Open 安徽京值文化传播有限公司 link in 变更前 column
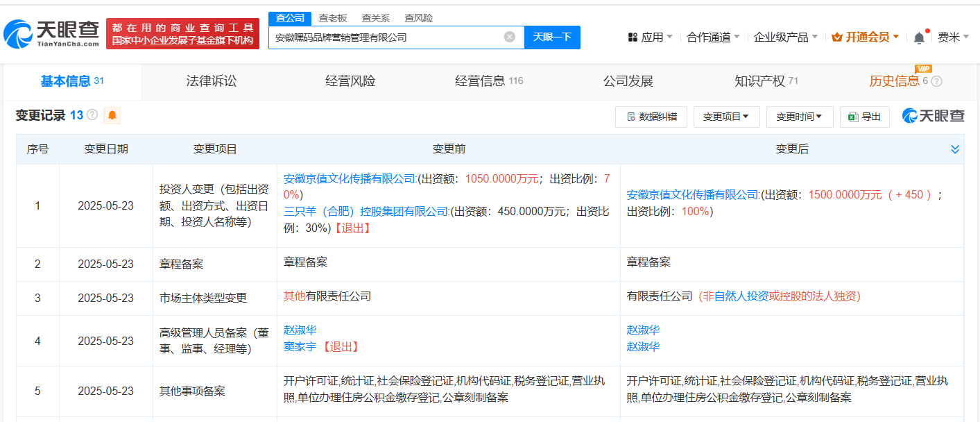Viewport: 980px width, 422px height. click(351, 178)
